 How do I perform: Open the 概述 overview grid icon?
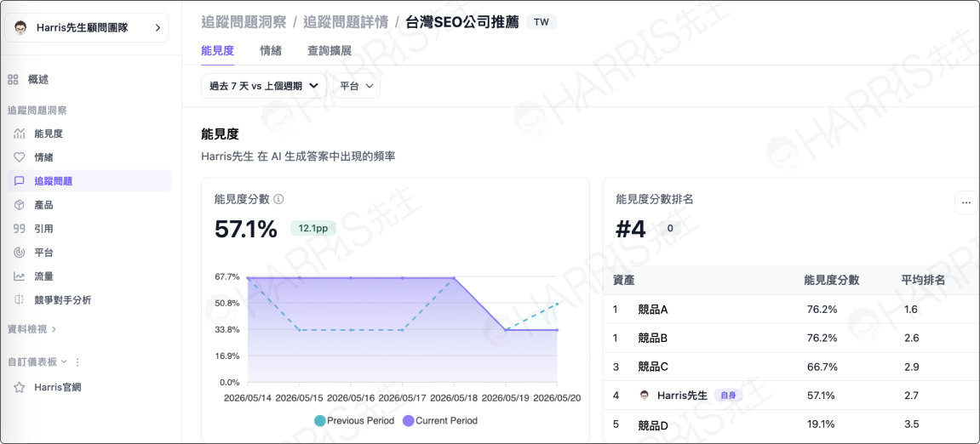tap(13, 80)
